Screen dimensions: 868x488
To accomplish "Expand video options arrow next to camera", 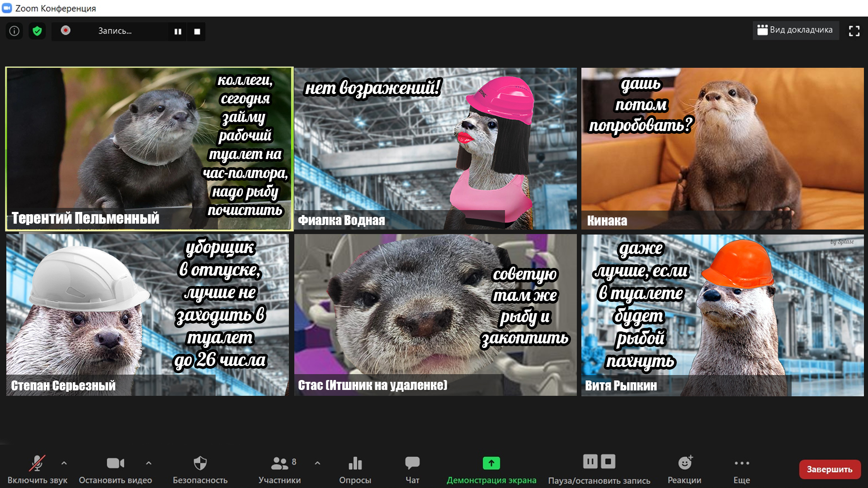I will point(149,463).
